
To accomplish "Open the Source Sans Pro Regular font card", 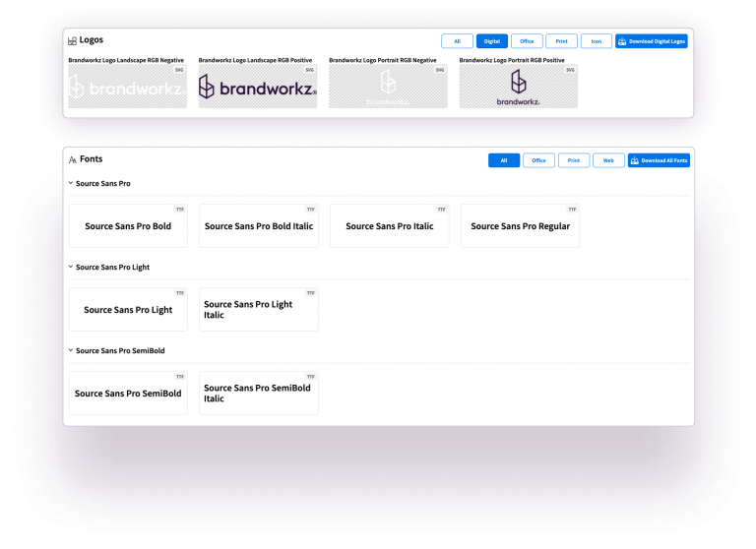I will pyautogui.click(x=520, y=226).
